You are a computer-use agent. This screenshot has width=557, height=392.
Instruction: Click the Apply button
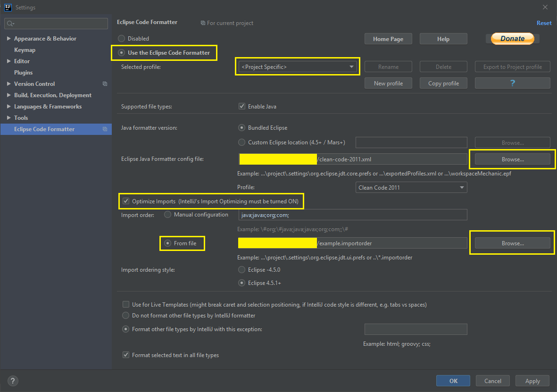click(532, 381)
